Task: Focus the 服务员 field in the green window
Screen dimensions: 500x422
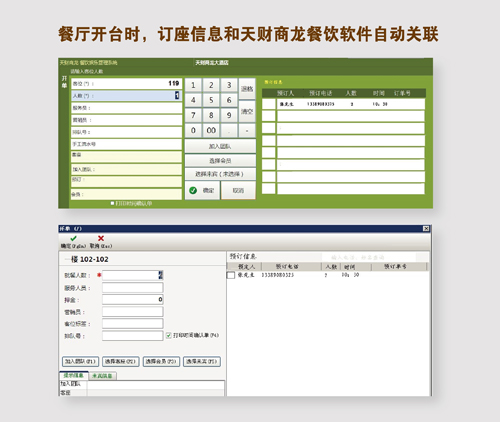Action: 126,108
